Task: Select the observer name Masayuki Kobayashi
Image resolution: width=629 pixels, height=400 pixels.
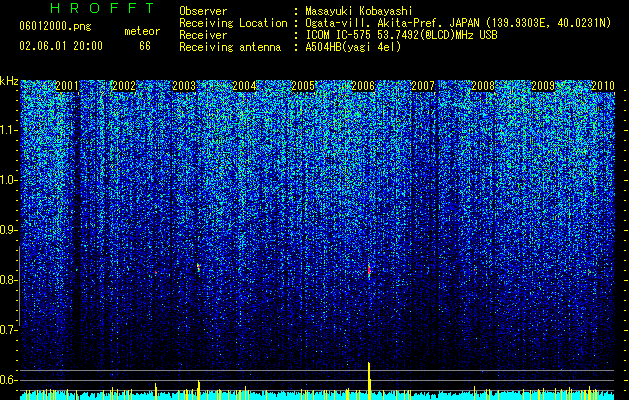Action: [x=358, y=11]
